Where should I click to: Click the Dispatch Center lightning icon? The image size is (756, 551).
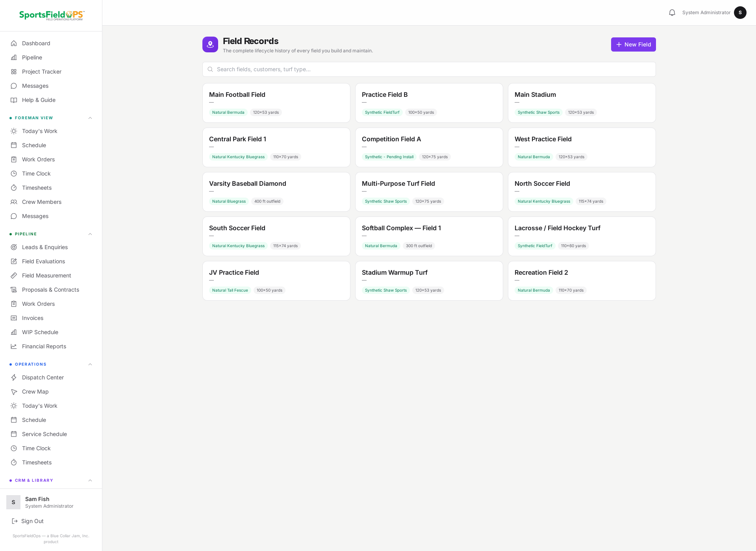click(x=14, y=377)
